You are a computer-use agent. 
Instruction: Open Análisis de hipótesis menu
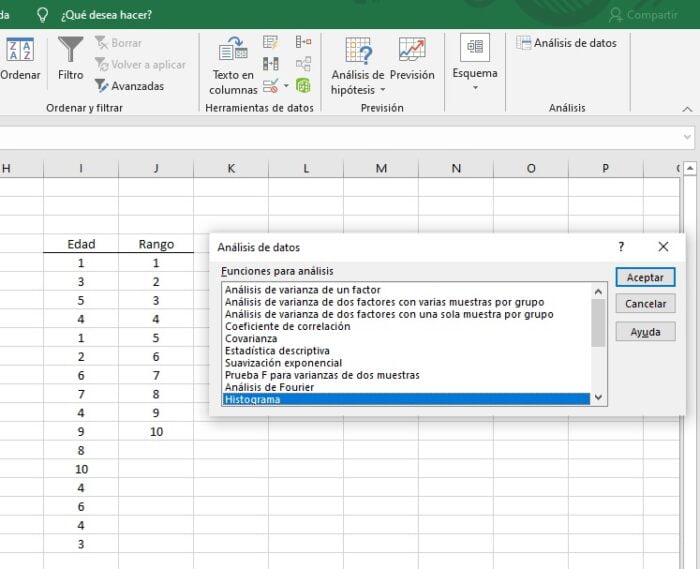358,66
